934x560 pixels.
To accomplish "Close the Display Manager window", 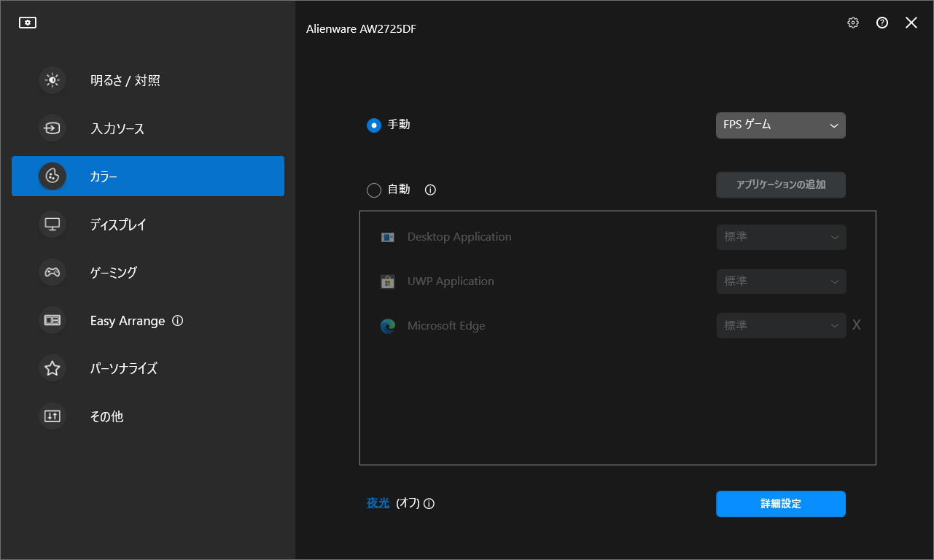I will click(x=911, y=23).
